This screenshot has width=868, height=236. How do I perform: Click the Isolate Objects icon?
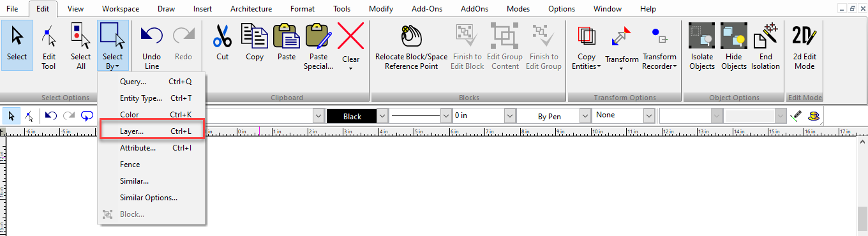pyautogui.click(x=702, y=36)
